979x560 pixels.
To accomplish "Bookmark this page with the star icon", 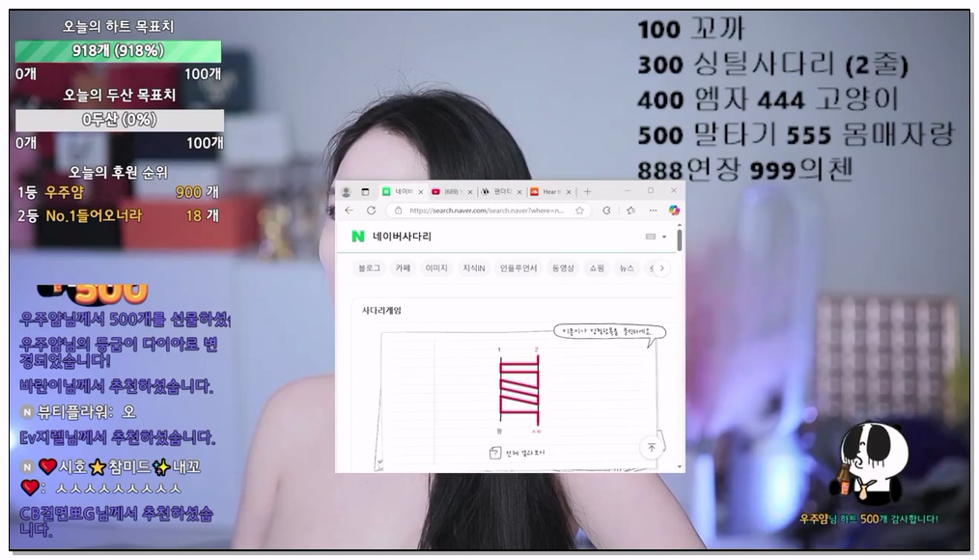I will pyautogui.click(x=579, y=210).
